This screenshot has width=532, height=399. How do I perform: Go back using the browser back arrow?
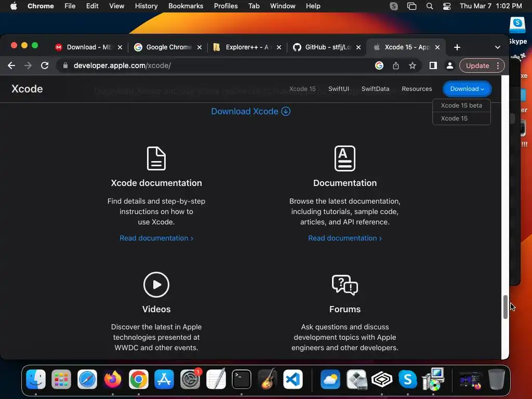(11, 65)
